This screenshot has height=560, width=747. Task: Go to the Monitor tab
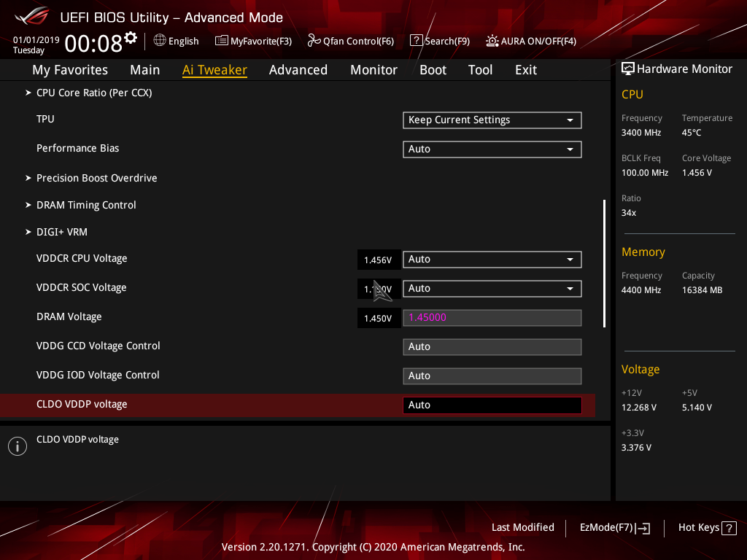373,70
